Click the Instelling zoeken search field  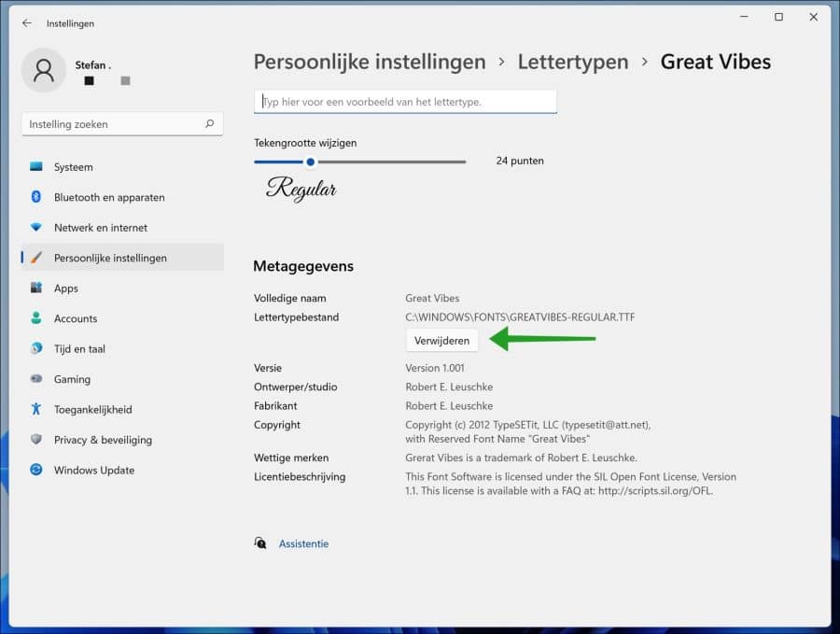coord(122,124)
